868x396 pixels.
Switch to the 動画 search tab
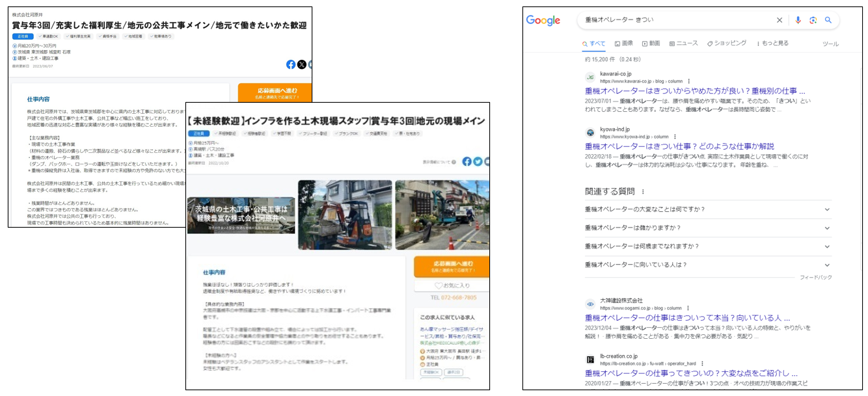click(x=651, y=44)
